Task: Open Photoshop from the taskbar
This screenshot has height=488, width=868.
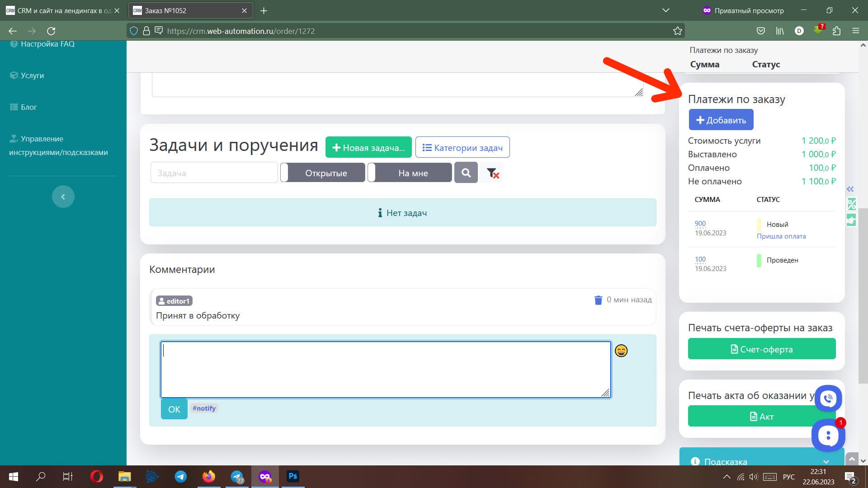Action: click(x=292, y=476)
